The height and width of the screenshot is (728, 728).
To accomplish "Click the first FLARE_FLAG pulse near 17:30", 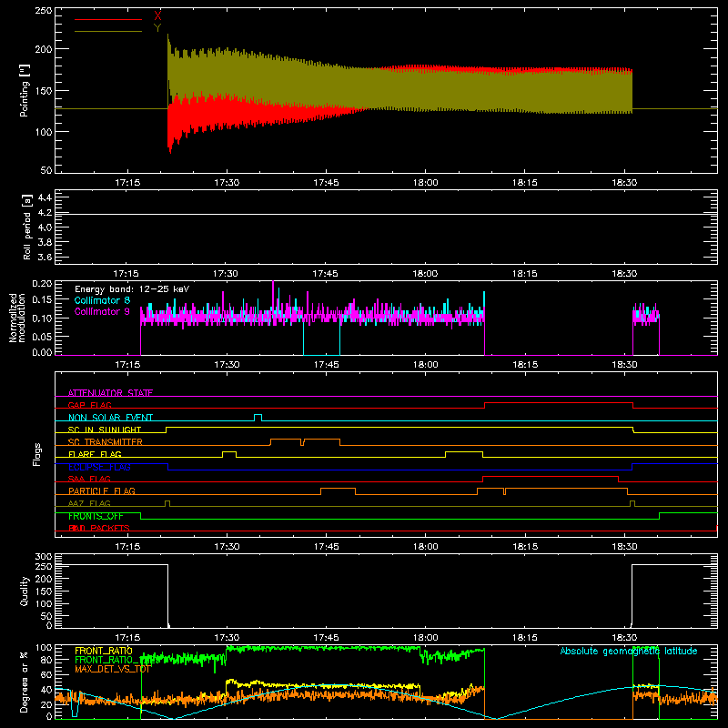I will coord(229,454).
